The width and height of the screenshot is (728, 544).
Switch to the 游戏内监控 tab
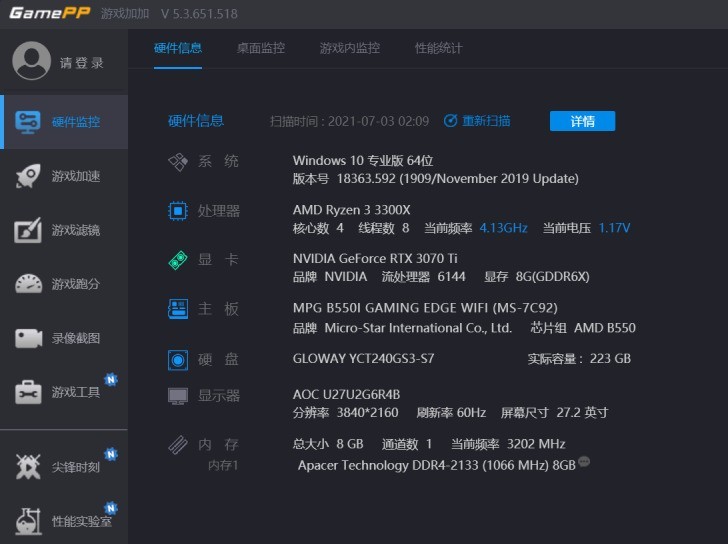point(350,48)
